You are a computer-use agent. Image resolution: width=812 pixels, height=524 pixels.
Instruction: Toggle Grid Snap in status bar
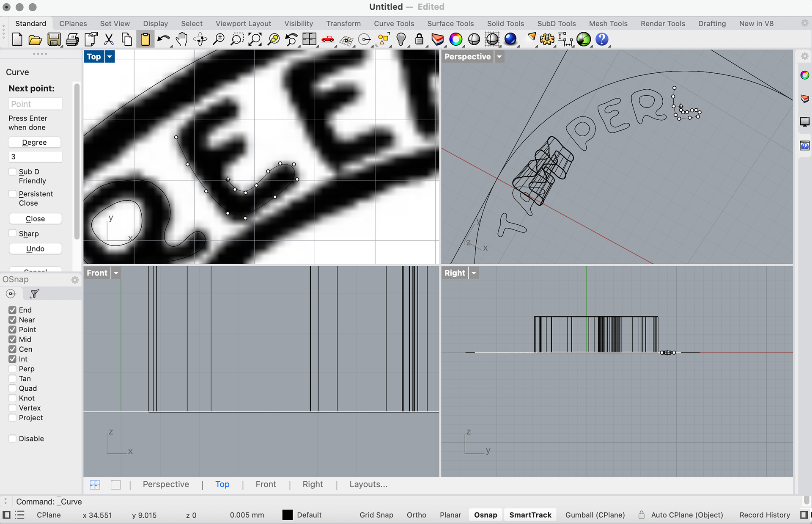pyautogui.click(x=376, y=515)
